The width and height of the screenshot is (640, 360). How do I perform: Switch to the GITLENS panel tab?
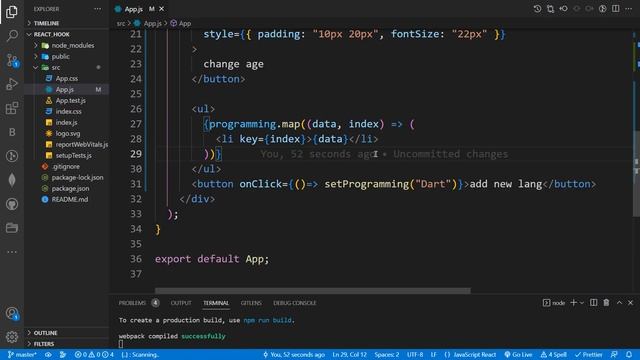point(251,303)
